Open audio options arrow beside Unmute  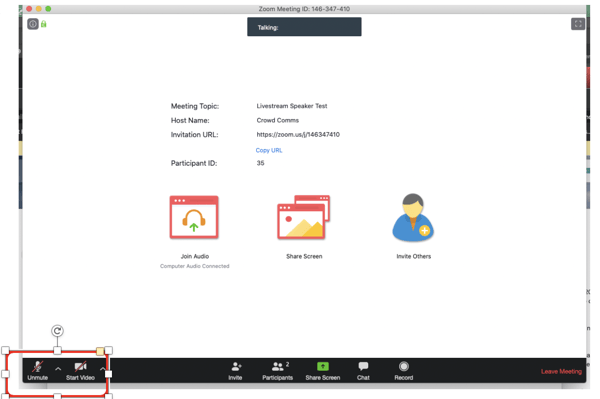click(x=58, y=369)
